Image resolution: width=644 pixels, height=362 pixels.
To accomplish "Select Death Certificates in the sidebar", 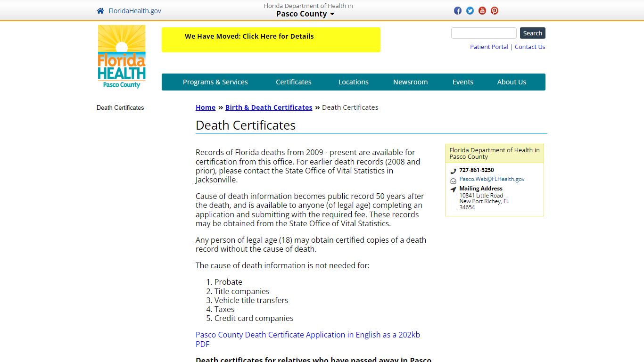I will (120, 107).
